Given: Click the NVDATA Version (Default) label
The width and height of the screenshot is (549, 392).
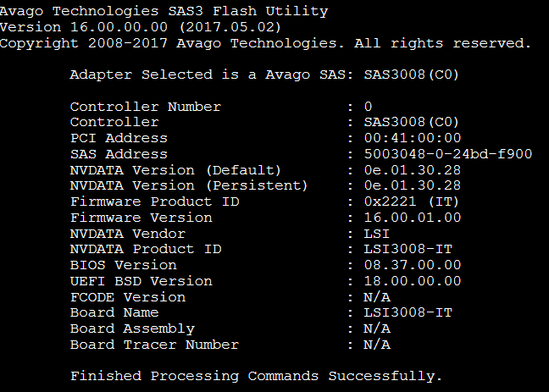Looking at the screenshot, I should pos(175,170).
